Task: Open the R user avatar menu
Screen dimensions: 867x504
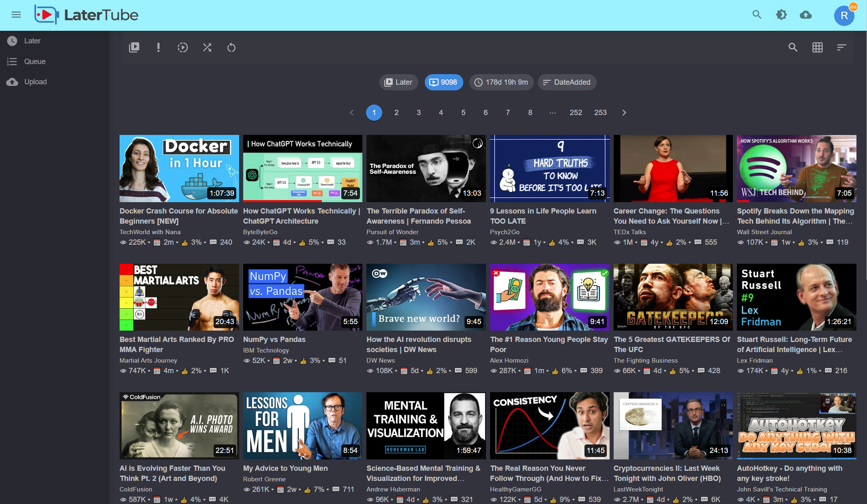Action: [x=844, y=15]
